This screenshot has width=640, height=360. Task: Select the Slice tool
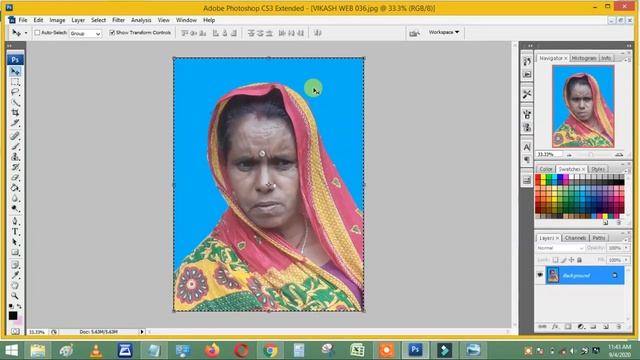point(15,123)
